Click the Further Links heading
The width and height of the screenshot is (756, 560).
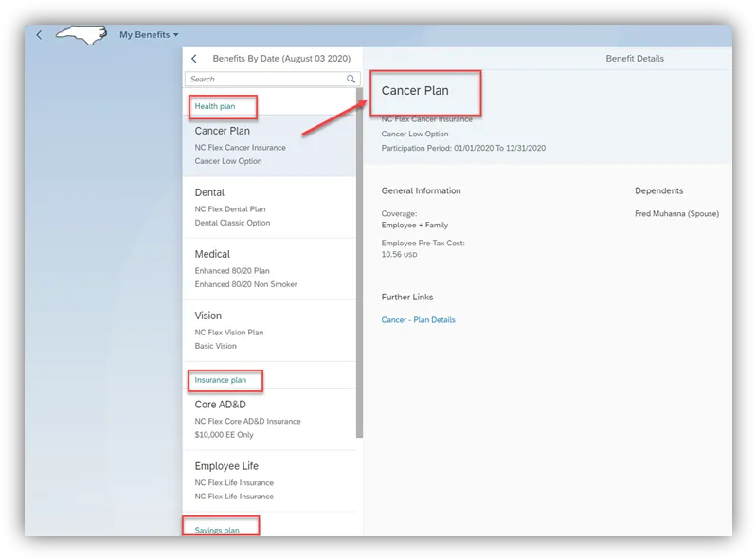[x=407, y=298]
